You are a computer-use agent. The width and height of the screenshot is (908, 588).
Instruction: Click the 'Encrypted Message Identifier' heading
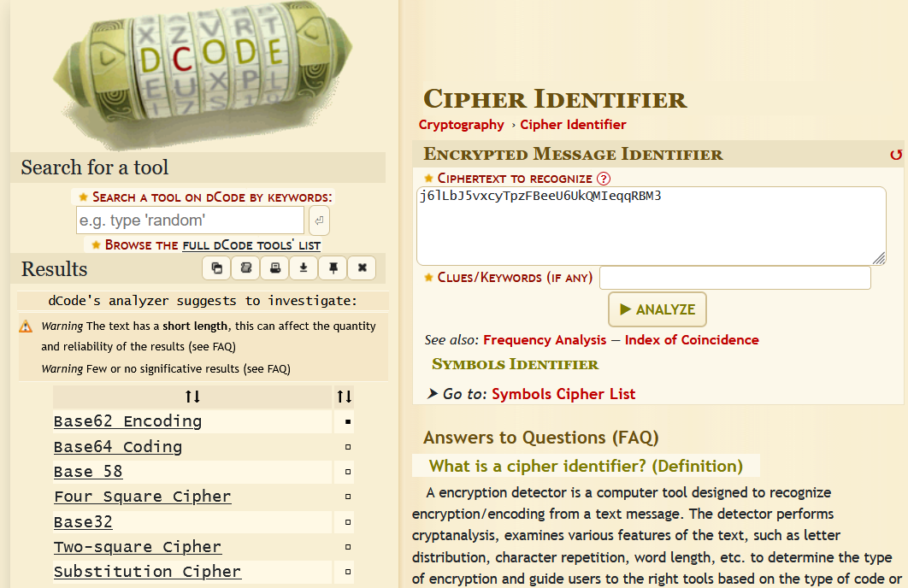point(573,154)
